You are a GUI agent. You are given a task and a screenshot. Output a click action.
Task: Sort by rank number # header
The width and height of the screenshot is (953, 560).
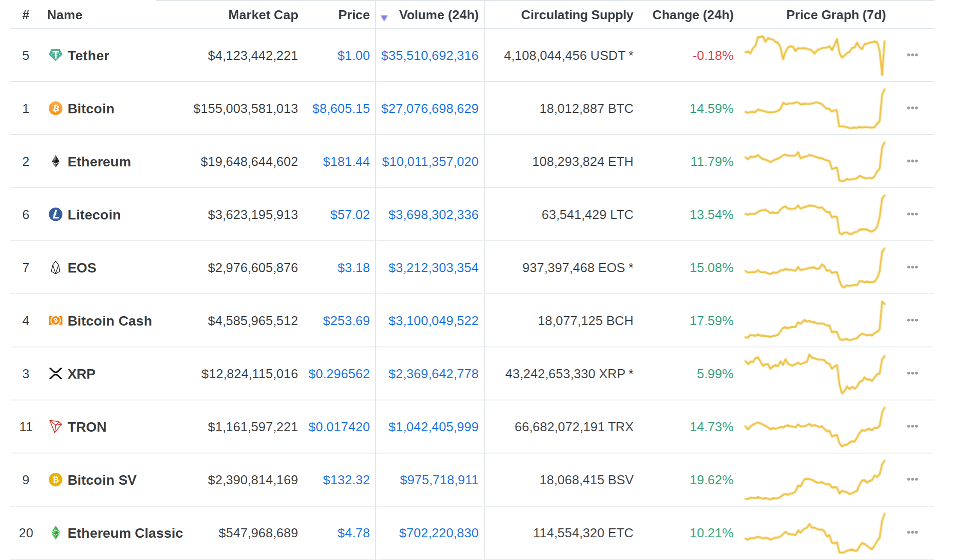(26, 15)
